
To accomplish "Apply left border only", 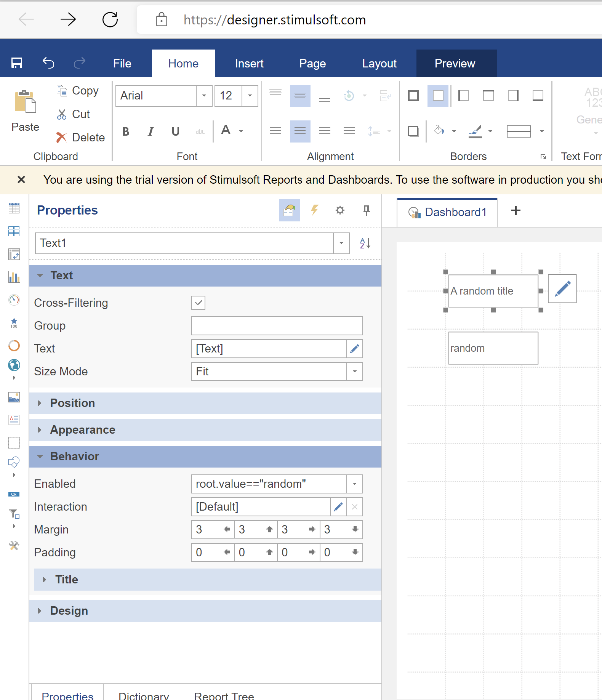I will coord(464,96).
